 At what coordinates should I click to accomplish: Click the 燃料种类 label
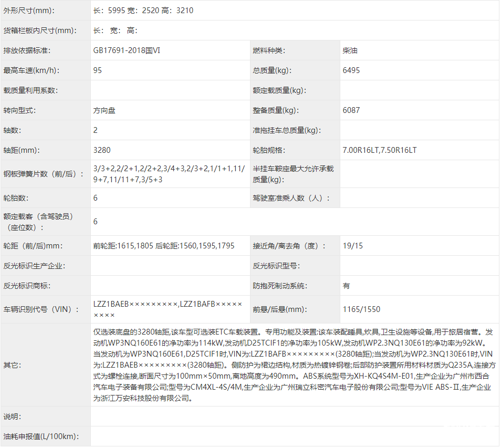[x=269, y=50]
